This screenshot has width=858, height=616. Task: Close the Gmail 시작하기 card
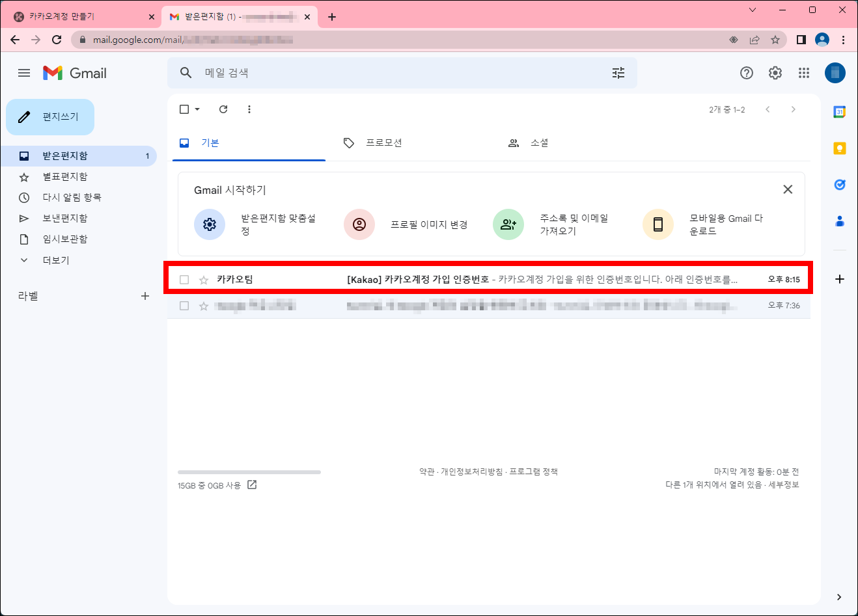pos(788,189)
